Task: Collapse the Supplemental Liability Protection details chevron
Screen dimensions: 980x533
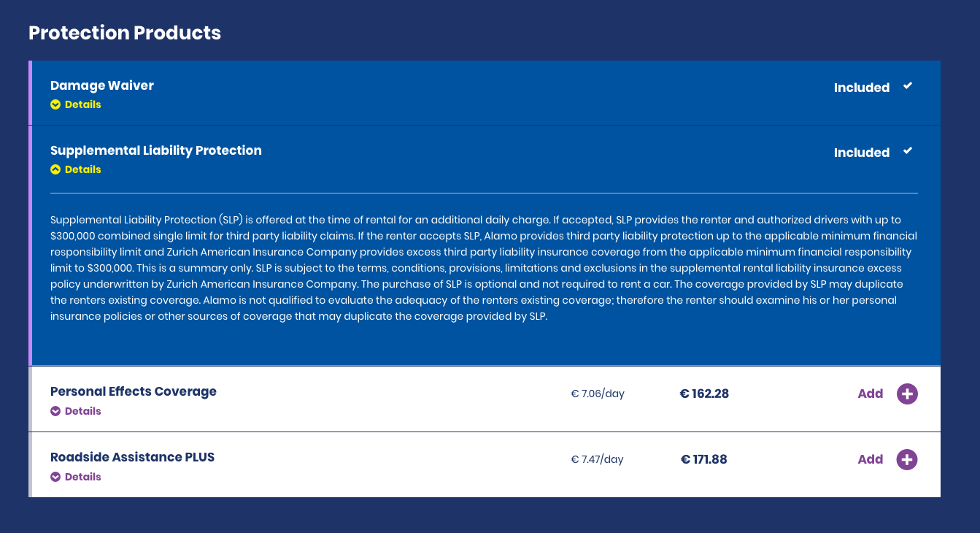Action: point(55,169)
